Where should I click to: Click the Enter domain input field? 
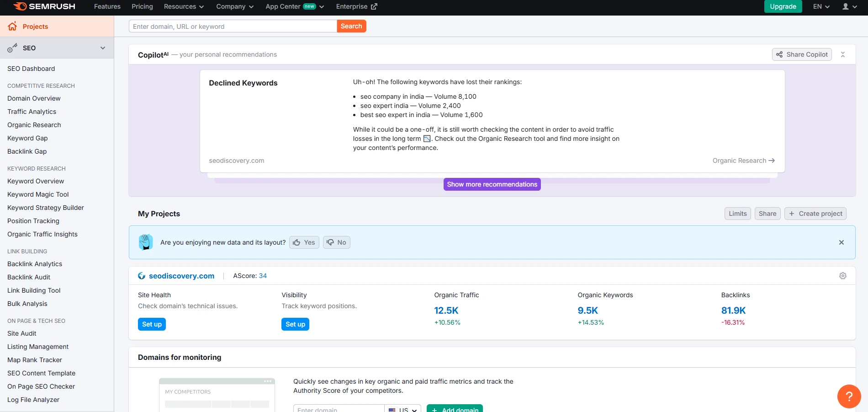pyautogui.click(x=339, y=409)
